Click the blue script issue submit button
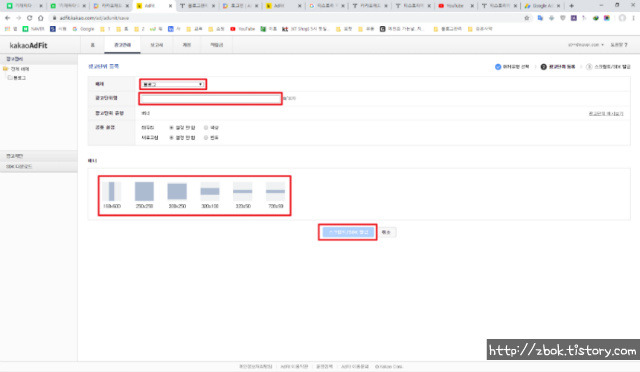Screen dimensions: 640x372 point(348,232)
